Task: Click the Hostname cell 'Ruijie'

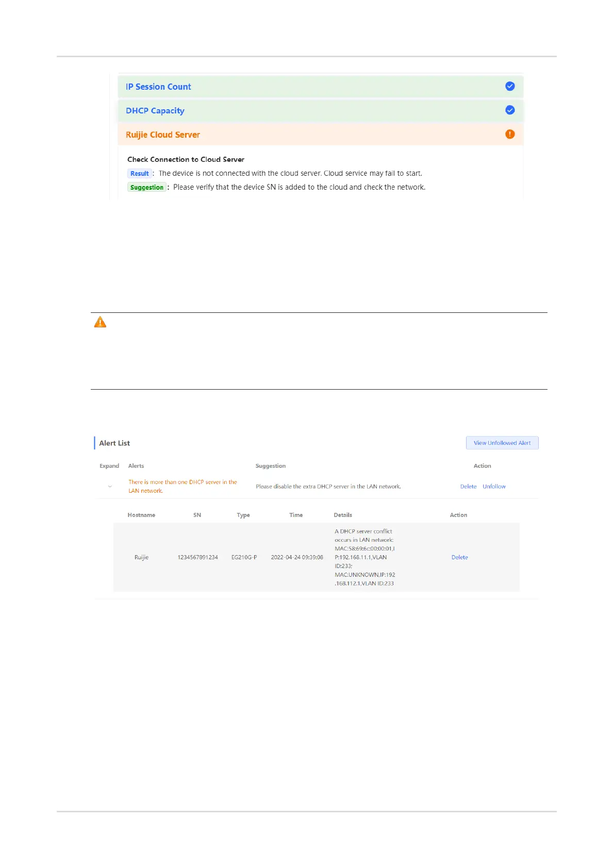Action: tap(141, 557)
